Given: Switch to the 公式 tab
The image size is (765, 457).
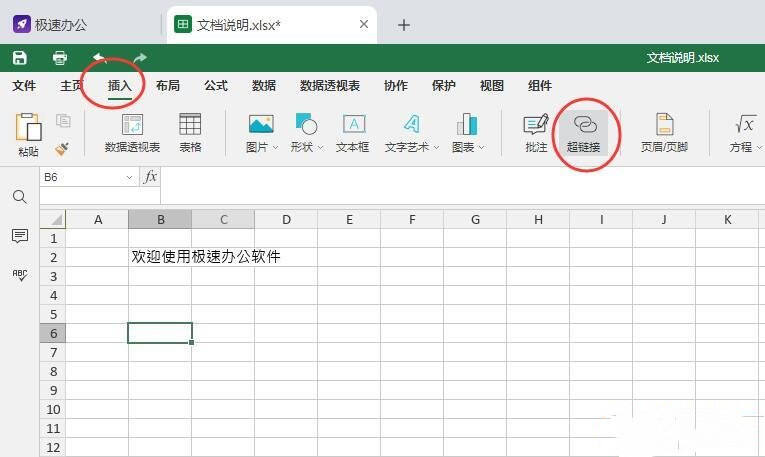Looking at the screenshot, I should point(216,86).
